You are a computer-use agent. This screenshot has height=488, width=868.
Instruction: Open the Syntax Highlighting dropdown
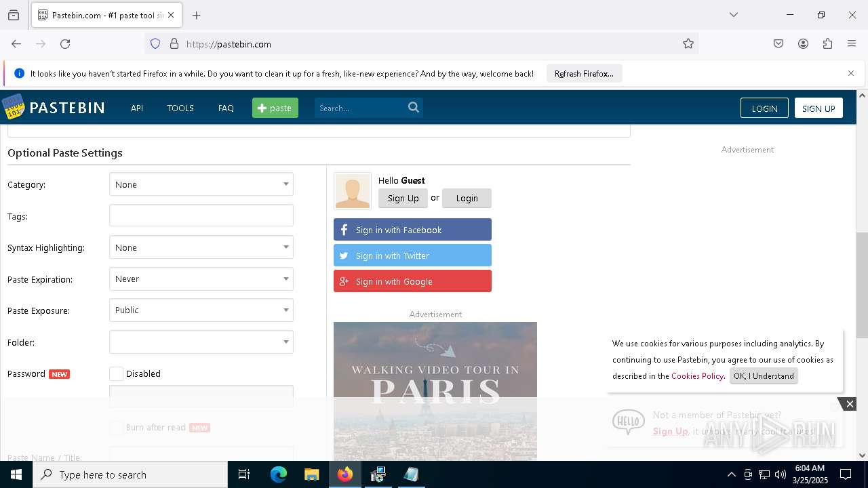point(201,247)
